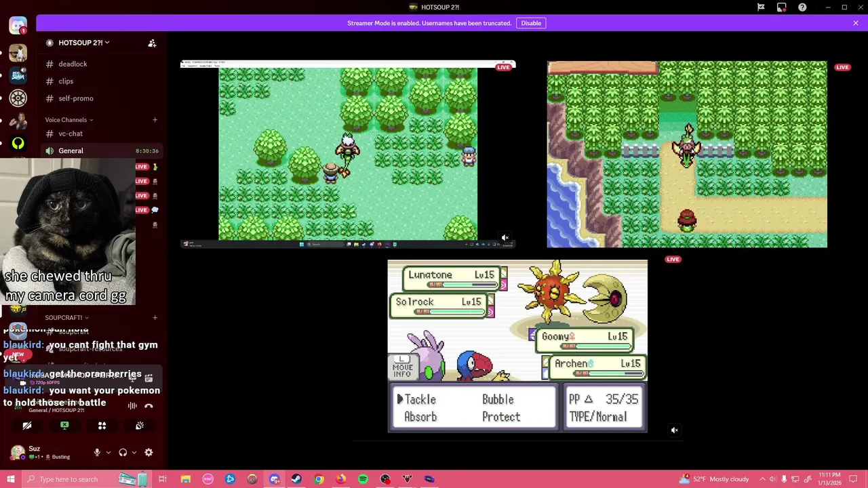This screenshot has width=868, height=488.
Task: Open the weather 52°F Mostly cloudy widget
Action: pos(715,479)
